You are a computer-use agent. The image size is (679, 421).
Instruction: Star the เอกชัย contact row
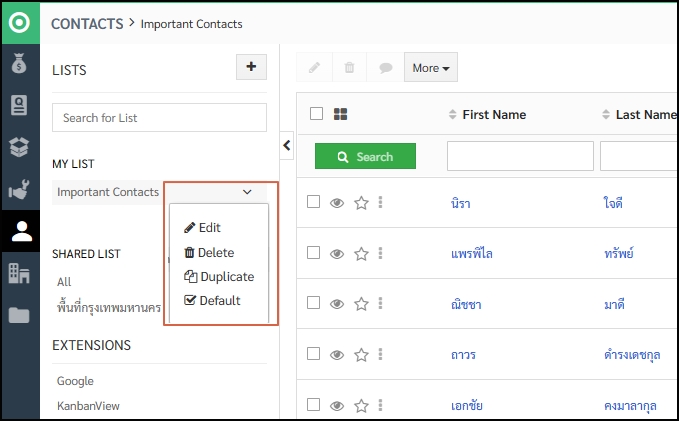pyautogui.click(x=361, y=405)
